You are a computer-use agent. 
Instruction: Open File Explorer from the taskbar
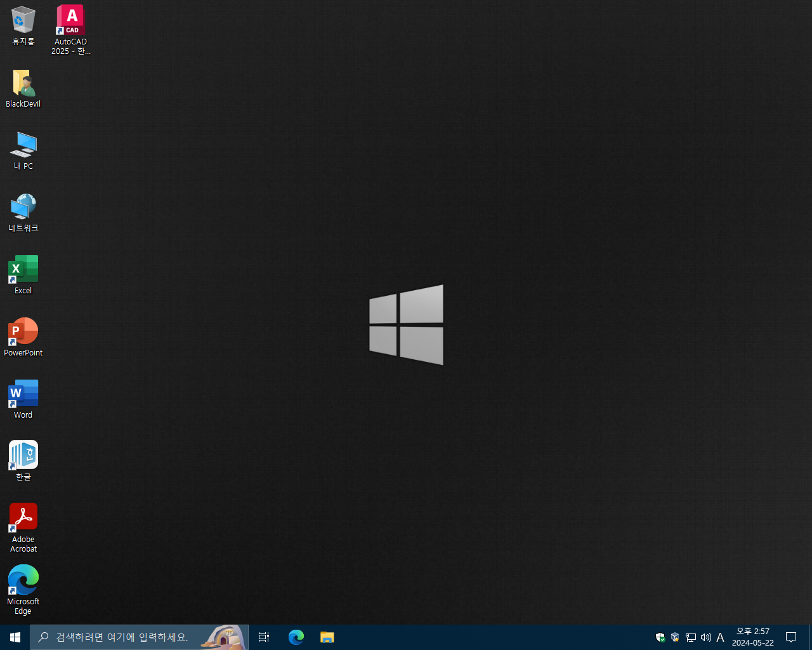tap(327, 637)
